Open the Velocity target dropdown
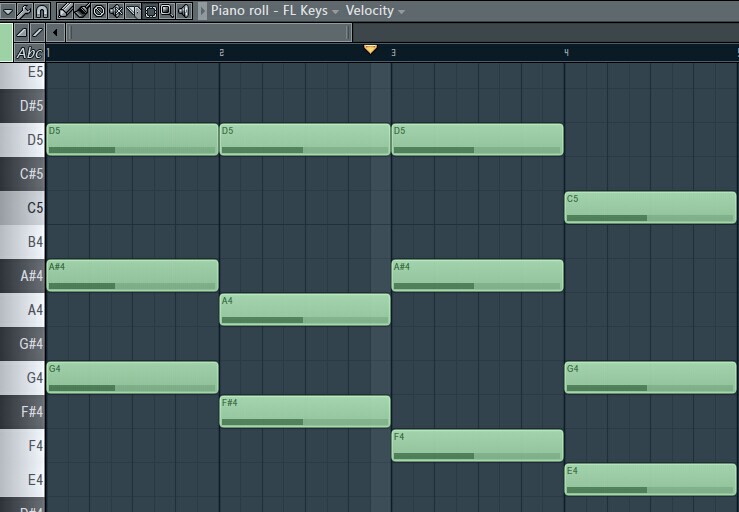739x512 pixels. click(375, 10)
